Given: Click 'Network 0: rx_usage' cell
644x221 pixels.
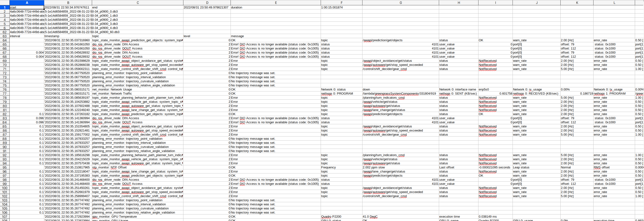Looking at the screenshot, I should coord(536,90).
